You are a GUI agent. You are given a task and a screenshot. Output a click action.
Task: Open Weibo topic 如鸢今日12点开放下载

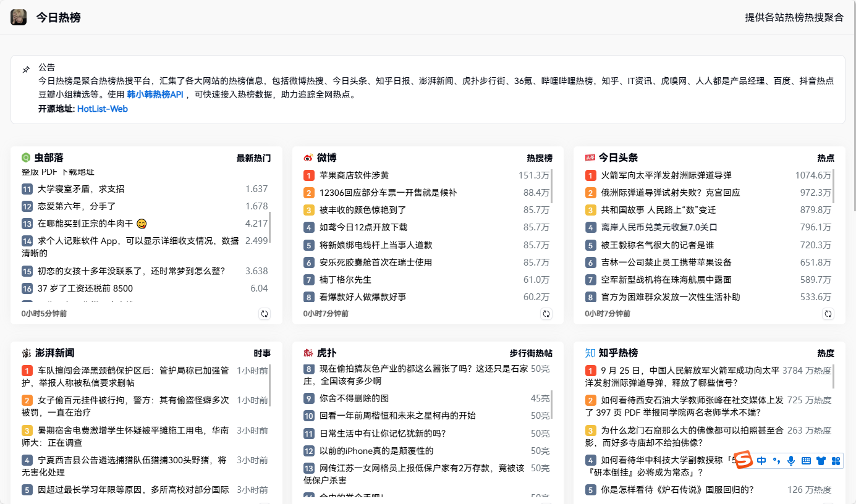coord(363,227)
